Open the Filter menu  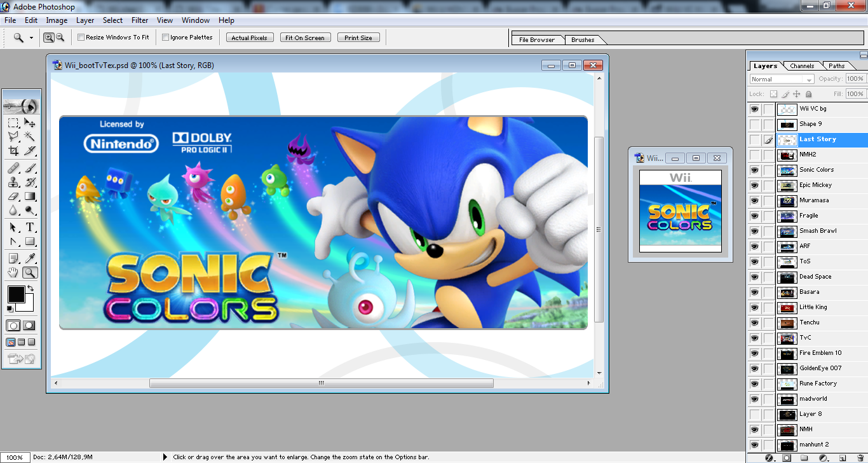pos(140,20)
